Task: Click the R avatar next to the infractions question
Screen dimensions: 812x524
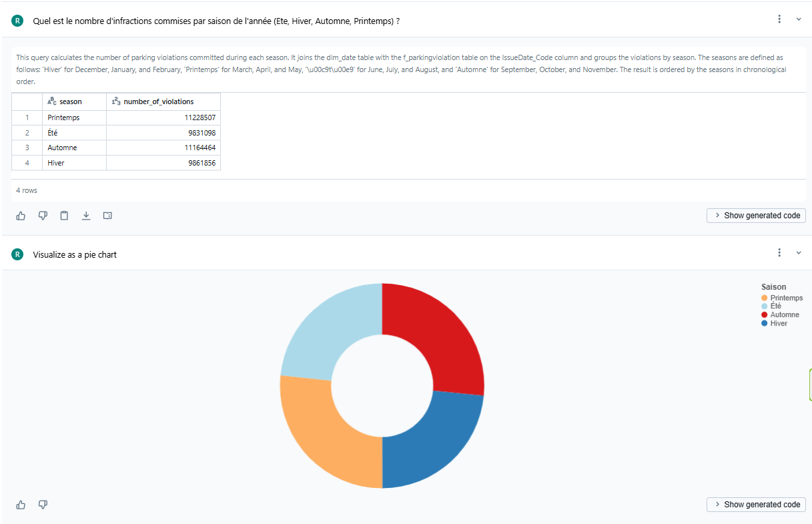Action: [17, 21]
